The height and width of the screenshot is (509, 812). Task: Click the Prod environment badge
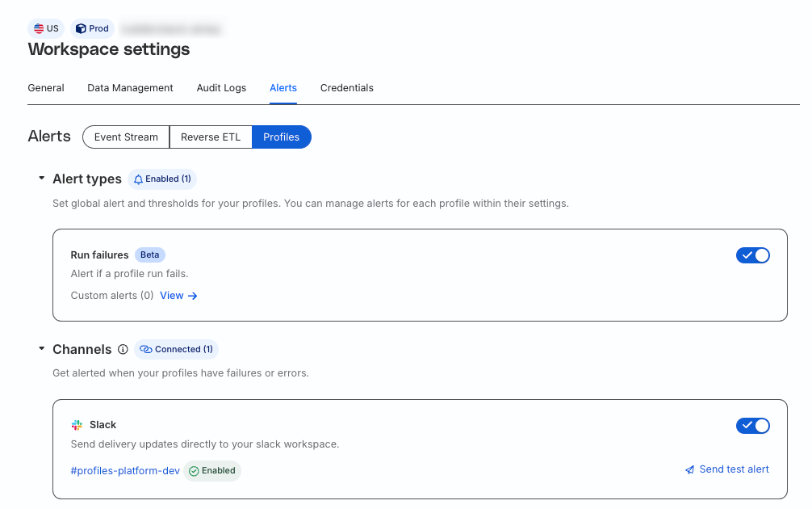pyautogui.click(x=92, y=28)
